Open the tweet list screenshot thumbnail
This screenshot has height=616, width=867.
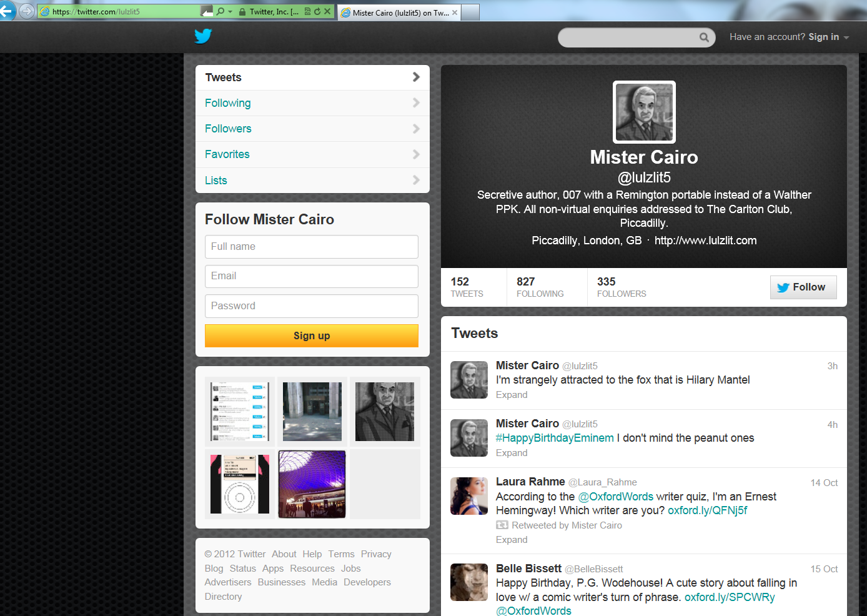[240, 412]
